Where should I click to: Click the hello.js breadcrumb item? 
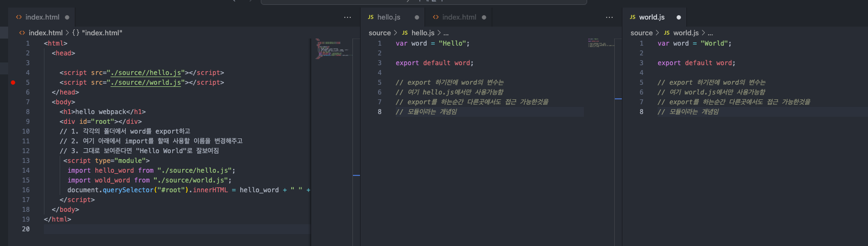(423, 33)
